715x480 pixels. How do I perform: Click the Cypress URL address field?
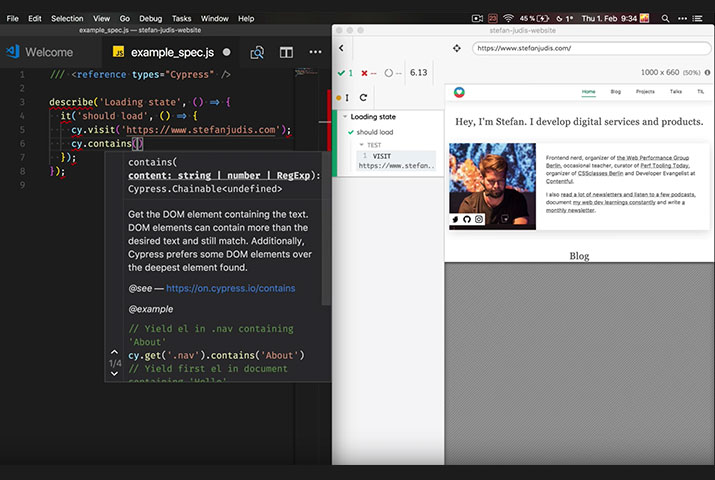(x=580, y=48)
